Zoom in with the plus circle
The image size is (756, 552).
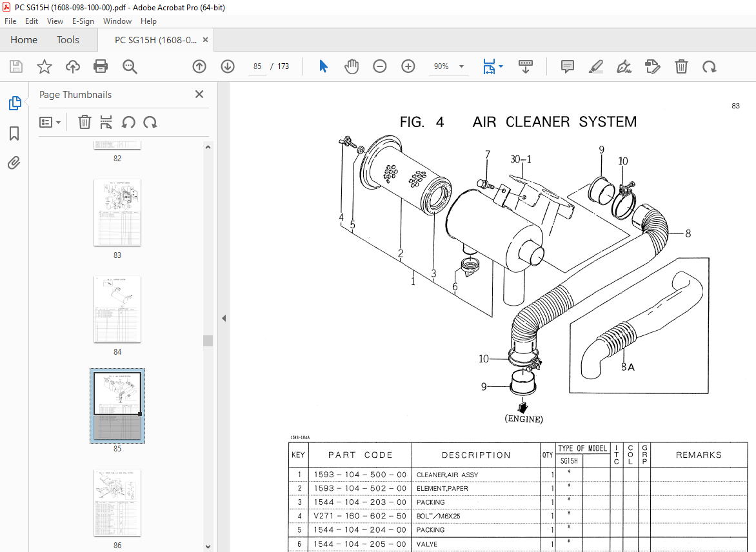coord(408,66)
